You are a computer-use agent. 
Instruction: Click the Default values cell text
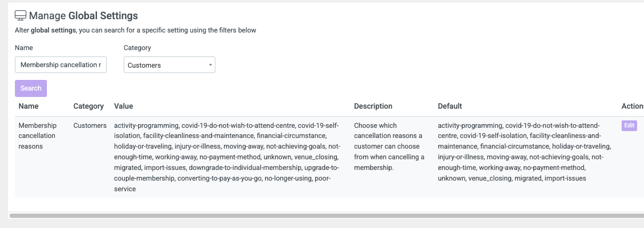click(525, 152)
